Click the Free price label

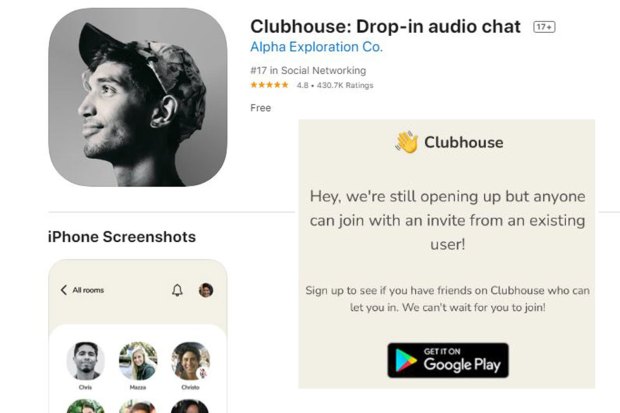click(x=261, y=108)
